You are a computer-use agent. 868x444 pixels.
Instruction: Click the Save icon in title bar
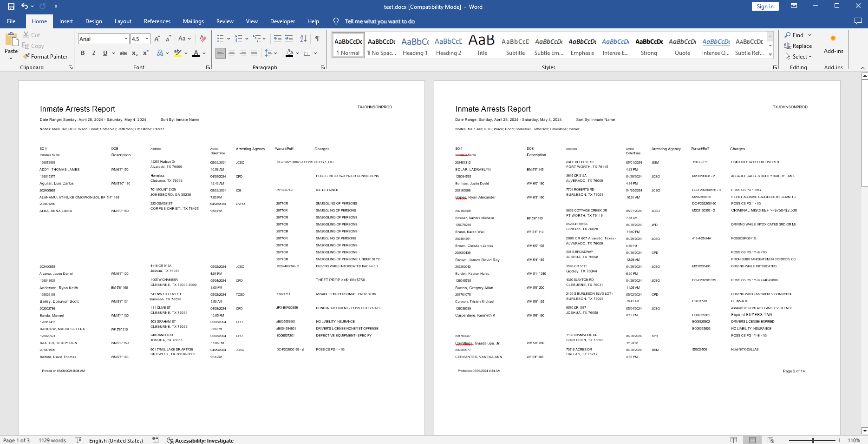coord(11,7)
